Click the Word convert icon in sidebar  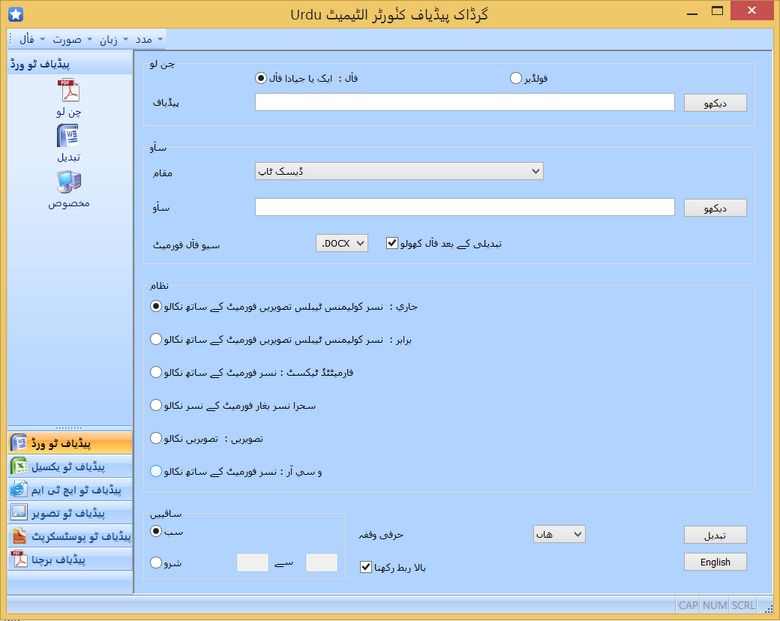[x=68, y=136]
